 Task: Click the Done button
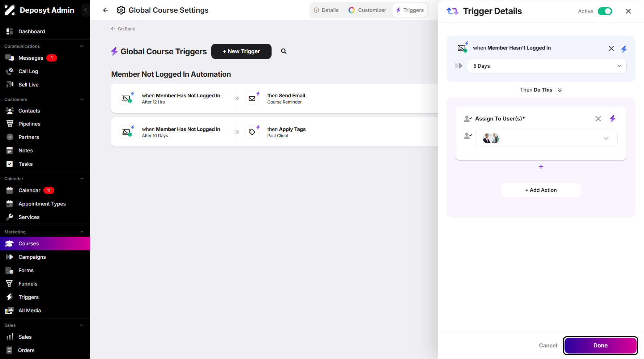tap(600, 346)
